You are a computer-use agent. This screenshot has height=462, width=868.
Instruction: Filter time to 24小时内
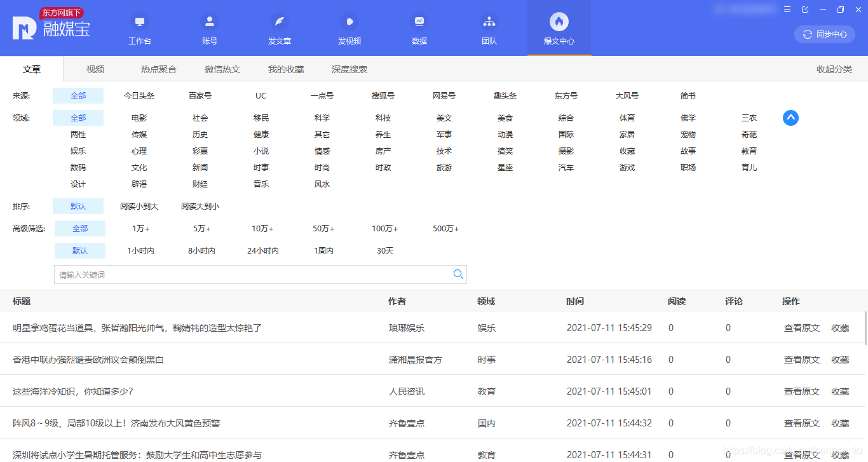click(x=263, y=251)
